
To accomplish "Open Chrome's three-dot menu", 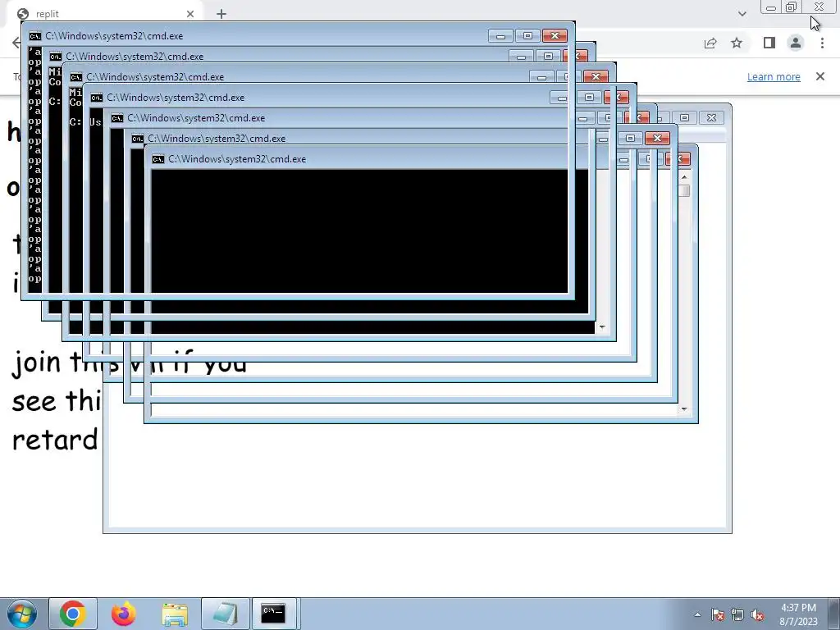I will click(822, 43).
